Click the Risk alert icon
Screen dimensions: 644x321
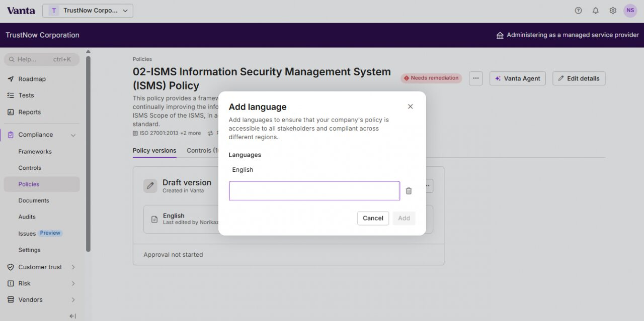[11, 283]
